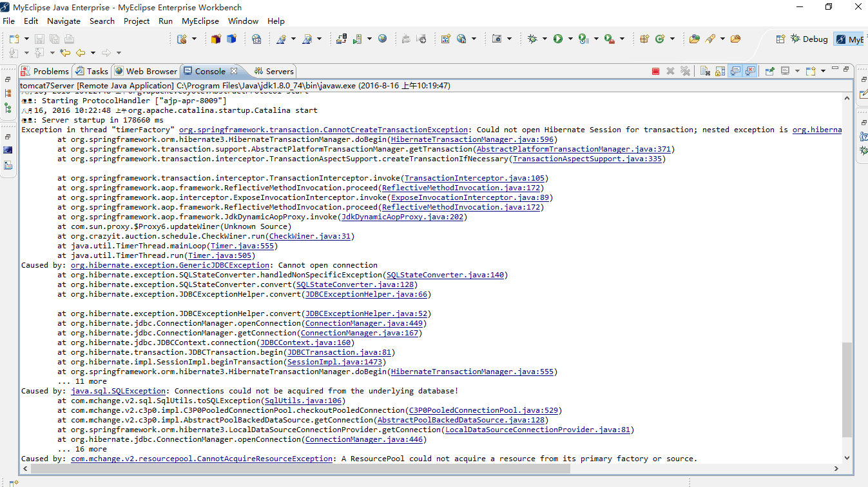Click the search flashlight toolbar icon

pyautogui.click(x=710, y=39)
